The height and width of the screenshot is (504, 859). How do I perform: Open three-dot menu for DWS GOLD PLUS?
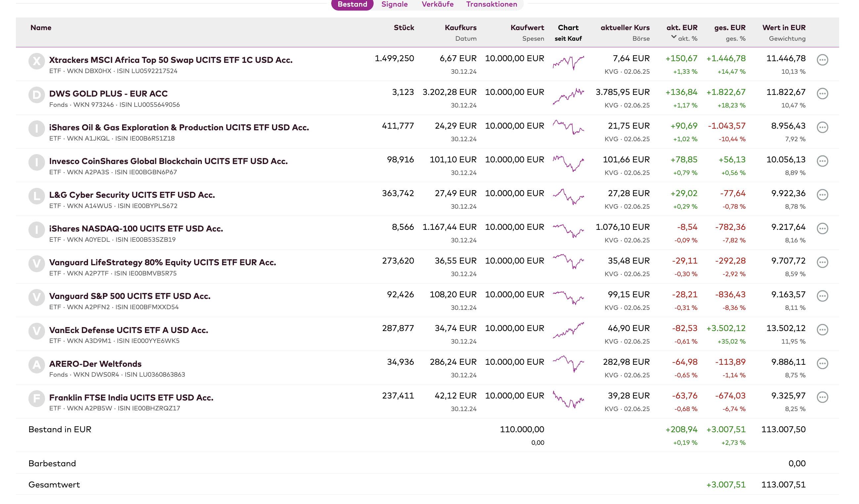pyautogui.click(x=822, y=94)
